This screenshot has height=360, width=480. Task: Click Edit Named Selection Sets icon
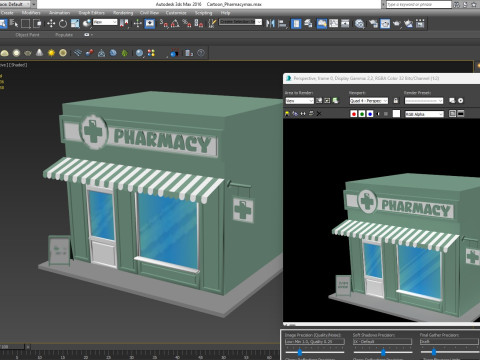[212, 23]
